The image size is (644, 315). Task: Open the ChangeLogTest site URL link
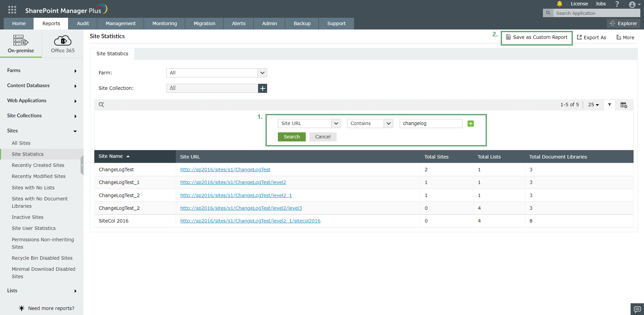(x=225, y=170)
